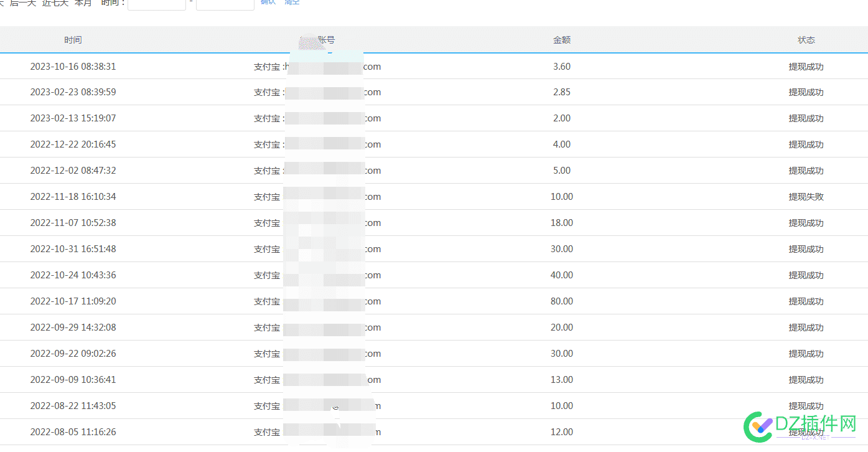Click the amount 80.00
Image resolution: width=868 pixels, height=452 pixels.
pyautogui.click(x=562, y=301)
